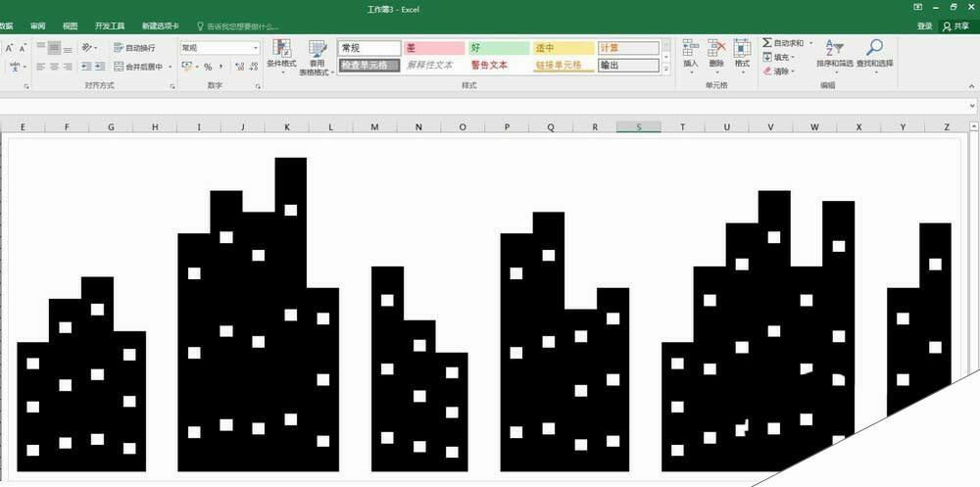Apply the 检查单元格 check cell style
The width and height of the screenshot is (980, 487).
point(369,65)
